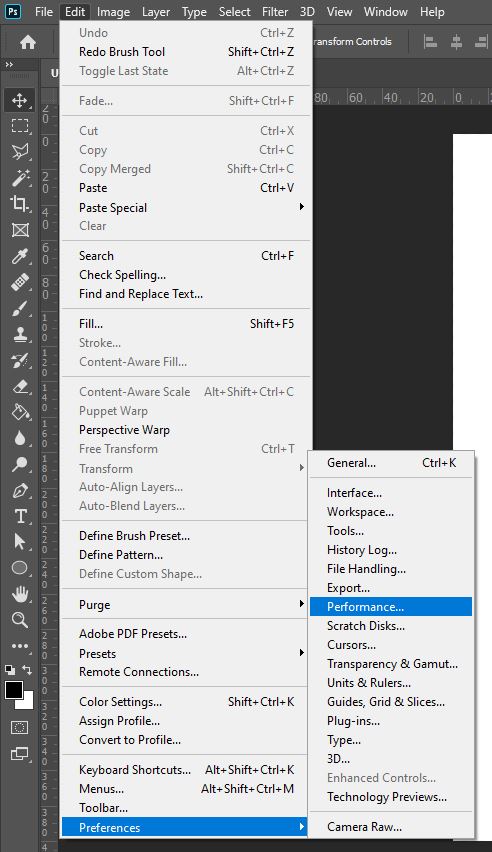Toggle Quick Mask mode icon

pos(20,727)
